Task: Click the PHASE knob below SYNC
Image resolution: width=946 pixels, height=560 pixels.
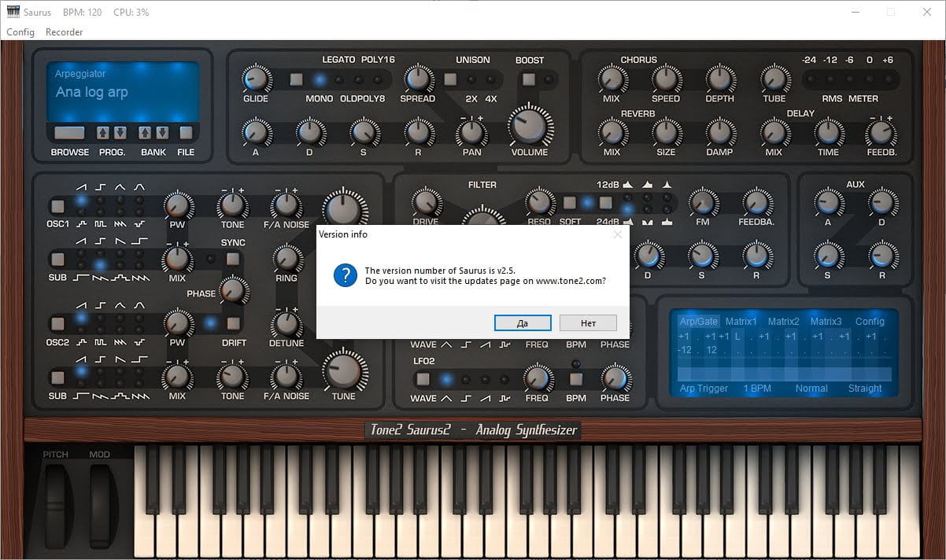Action: (233, 291)
